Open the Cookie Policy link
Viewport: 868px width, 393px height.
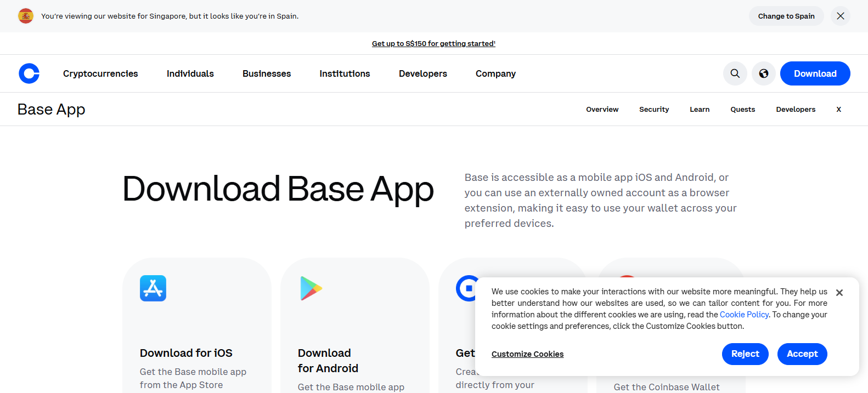(x=744, y=315)
